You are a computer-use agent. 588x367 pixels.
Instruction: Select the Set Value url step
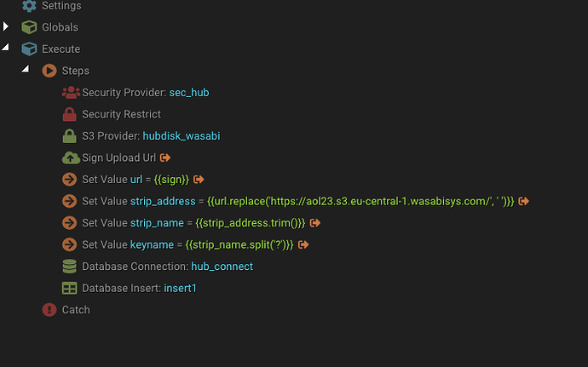[x=133, y=180]
